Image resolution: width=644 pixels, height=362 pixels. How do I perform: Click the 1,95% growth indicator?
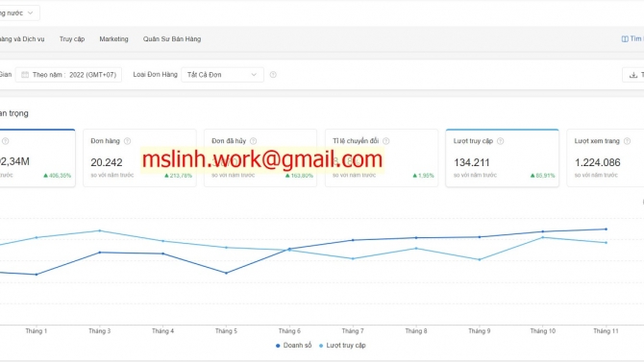423,176
